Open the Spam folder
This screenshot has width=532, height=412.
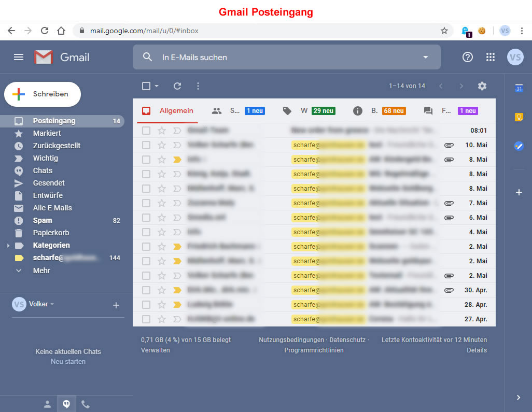[62, 220]
